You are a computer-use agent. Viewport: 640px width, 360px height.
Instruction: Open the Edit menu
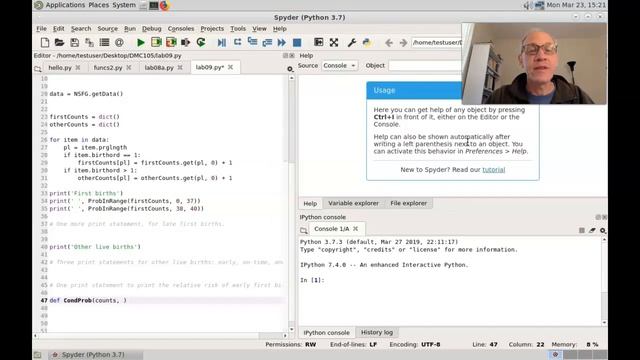click(x=58, y=29)
